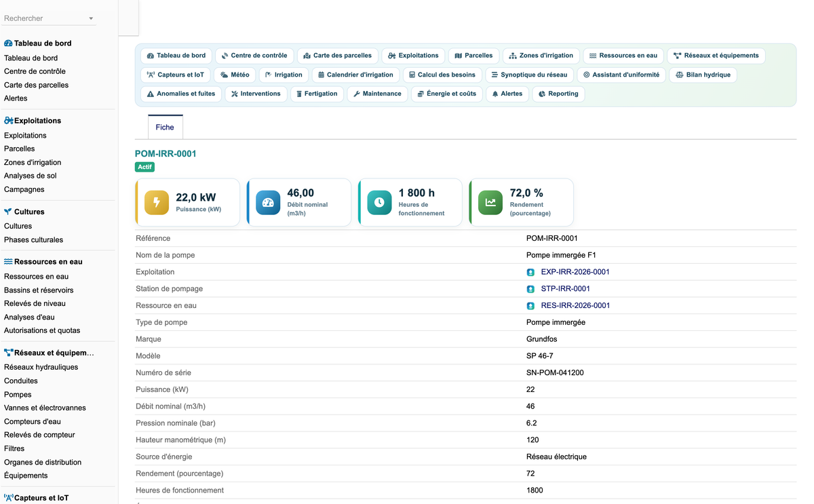Open Organes de distribution in the sidebar
The image size is (814, 504).
[43, 463]
